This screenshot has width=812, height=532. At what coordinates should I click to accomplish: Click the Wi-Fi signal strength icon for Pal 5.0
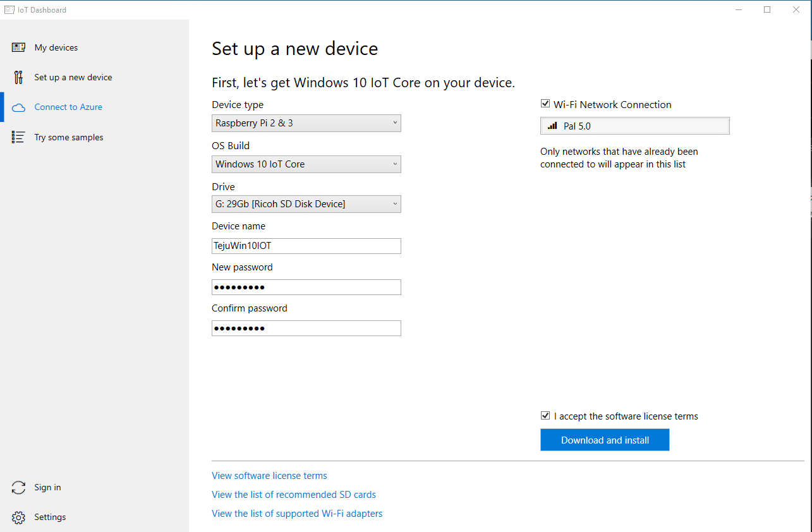552,126
